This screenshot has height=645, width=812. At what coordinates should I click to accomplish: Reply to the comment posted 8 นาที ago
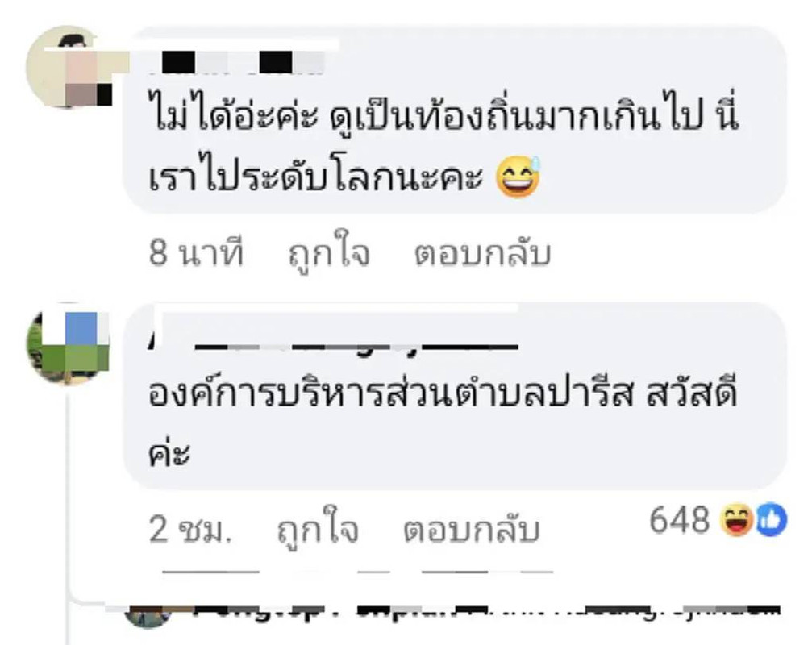482,253
